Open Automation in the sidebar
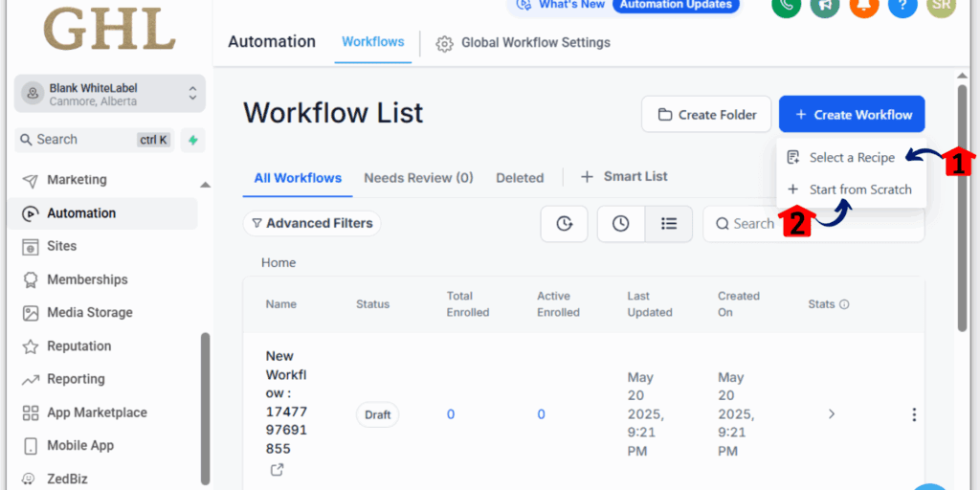 click(102, 213)
